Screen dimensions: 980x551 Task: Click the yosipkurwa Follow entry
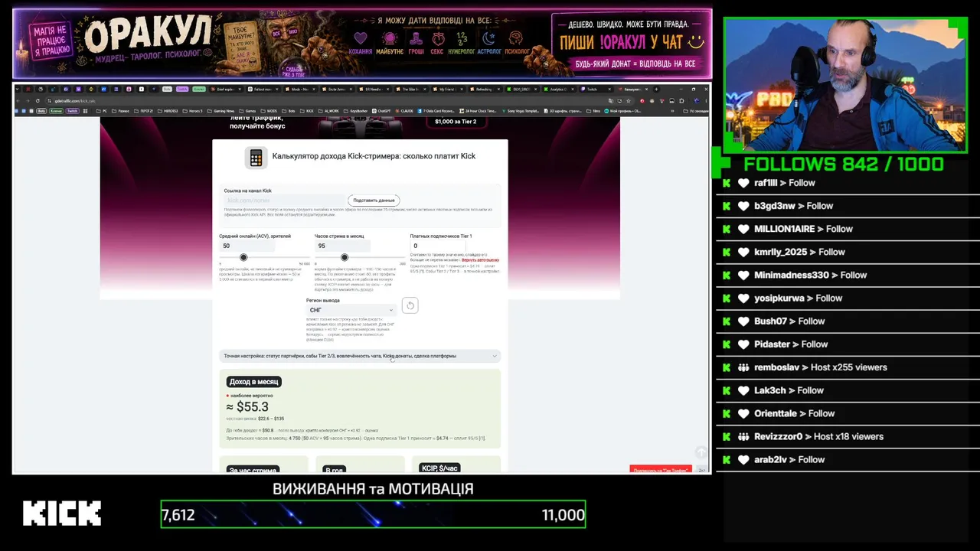coord(798,298)
